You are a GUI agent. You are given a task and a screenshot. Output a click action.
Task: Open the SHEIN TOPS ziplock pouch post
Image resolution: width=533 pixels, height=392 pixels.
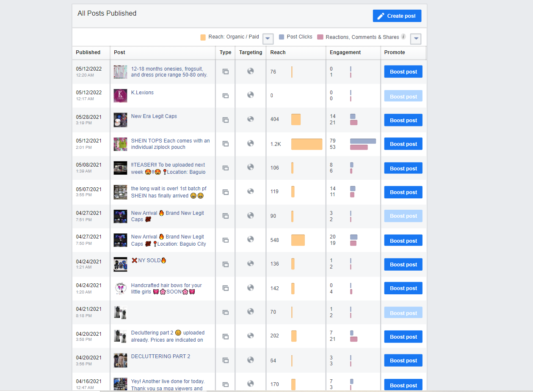pyautogui.click(x=170, y=144)
